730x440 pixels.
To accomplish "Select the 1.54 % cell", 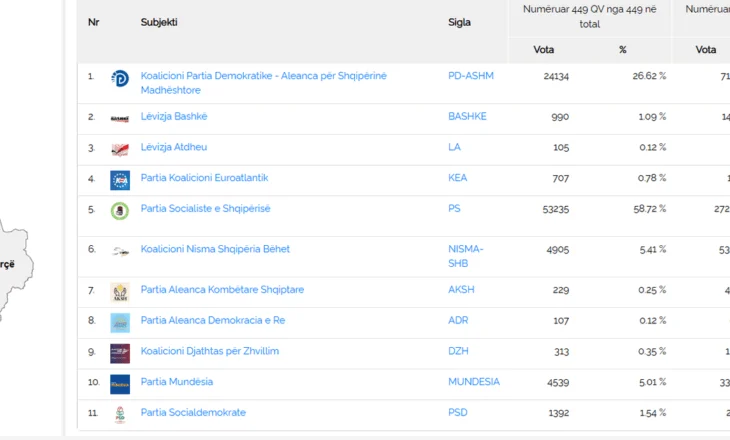I will [x=653, y=413].
